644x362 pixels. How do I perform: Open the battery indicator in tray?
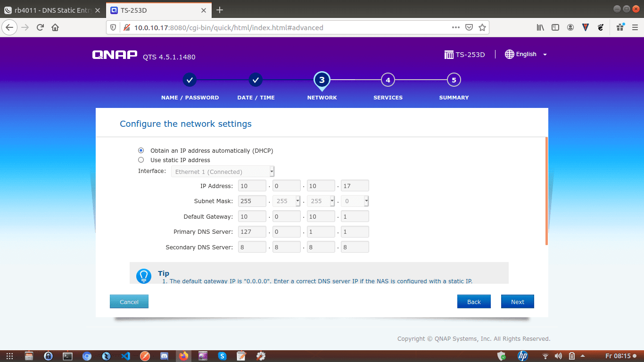[x=572, y=356]
